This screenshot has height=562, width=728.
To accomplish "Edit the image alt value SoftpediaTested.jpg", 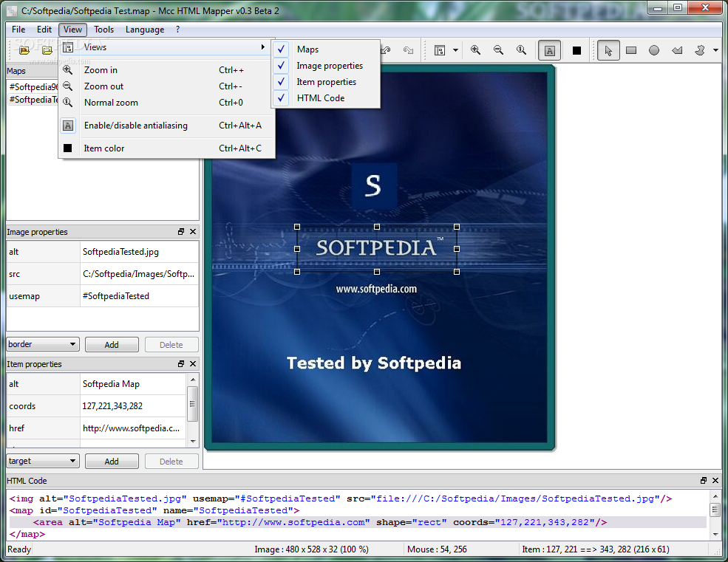I will (139, 252).
